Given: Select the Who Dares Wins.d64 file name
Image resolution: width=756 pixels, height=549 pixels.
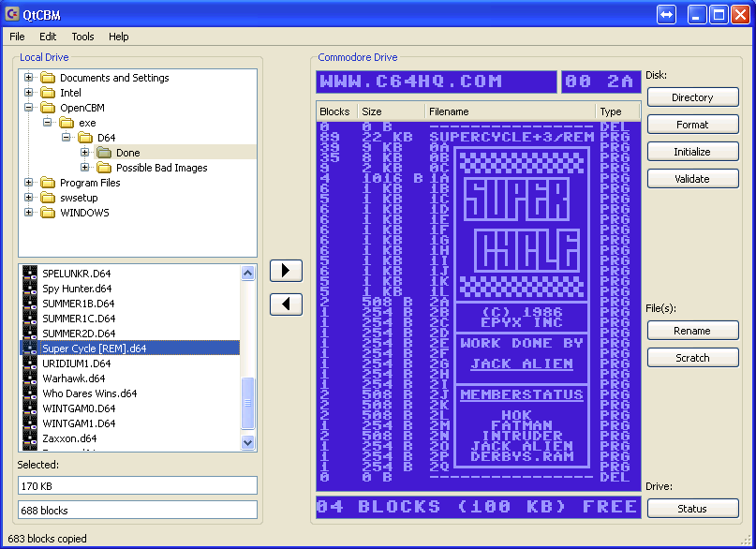Looking at the screenshot, I should pyautogui.click(x=90, y=393).
